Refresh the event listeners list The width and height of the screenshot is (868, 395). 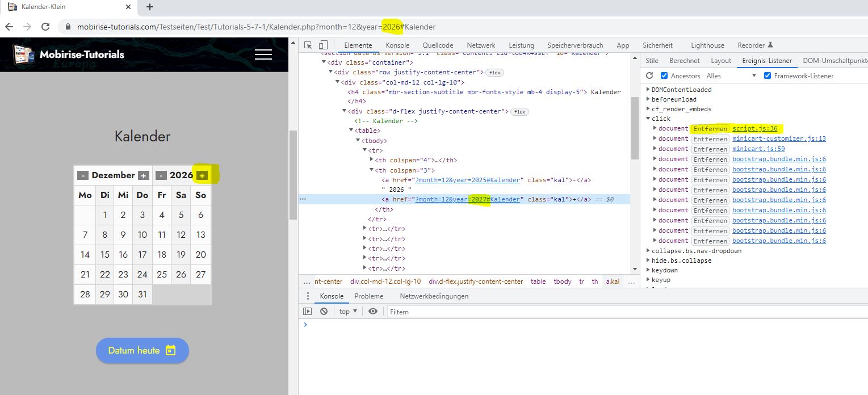click(x=650, y=76)
